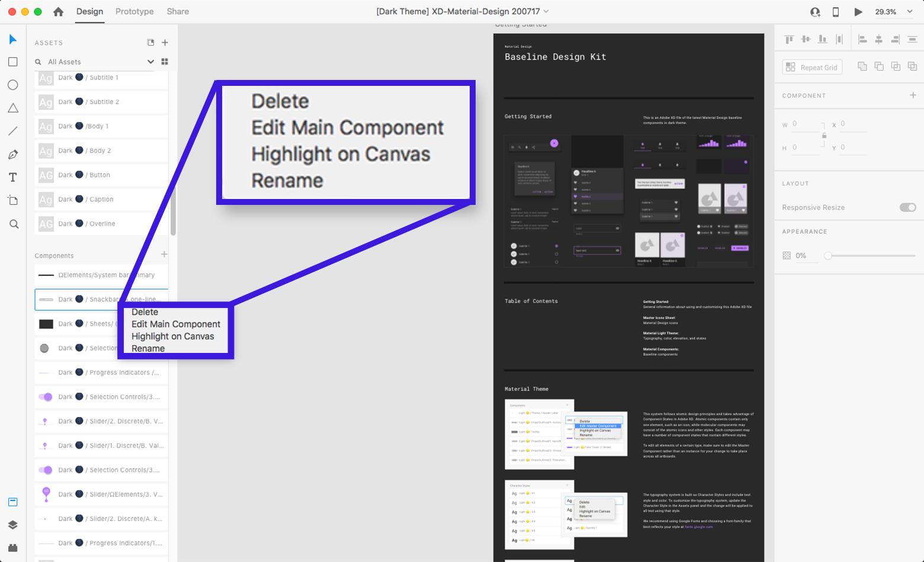Screen dimensions: 924x562
Task: Select the Ellipse tool
Action: [x=13, y=85]
